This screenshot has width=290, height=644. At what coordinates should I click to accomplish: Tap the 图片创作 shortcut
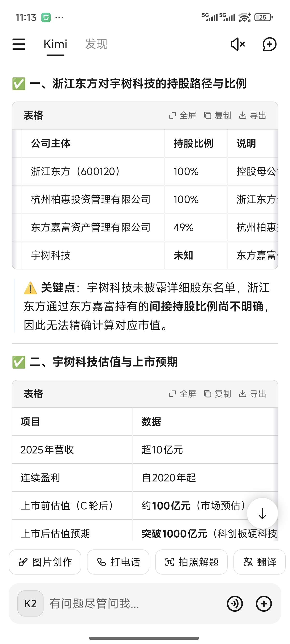point(45,562)
